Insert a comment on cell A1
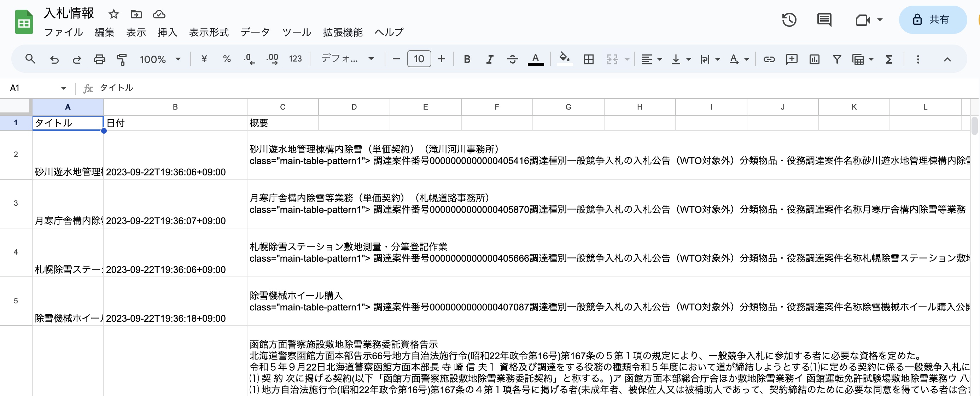Image resolution: width=980 pixels, height=396 pixels. (791, 59)
